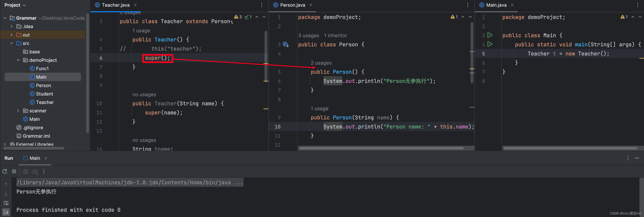Open Grammar.iml file in tree
The height and width of the screenshot is (217, 644).
pos(36,136)
